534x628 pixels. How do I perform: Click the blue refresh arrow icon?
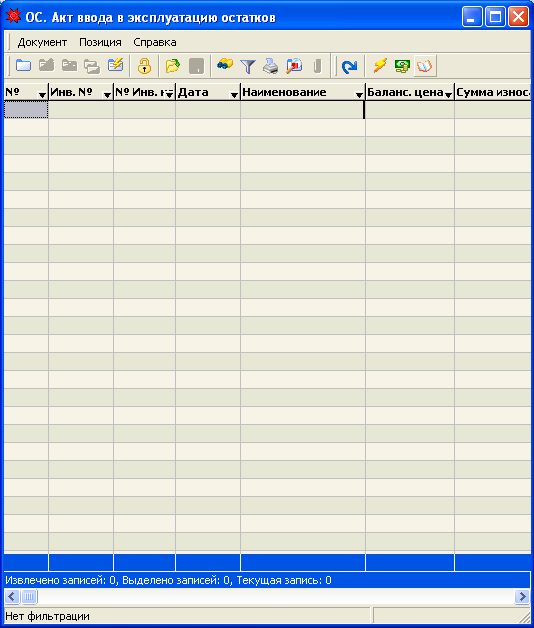pyautogui.click(x=350, y=66)
